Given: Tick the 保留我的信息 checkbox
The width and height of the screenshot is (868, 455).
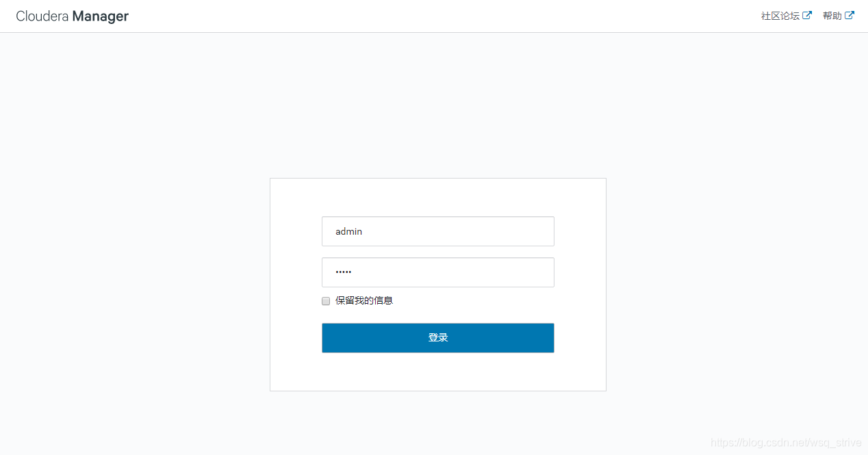Looking at the screenshot, I should pos(326,301).
